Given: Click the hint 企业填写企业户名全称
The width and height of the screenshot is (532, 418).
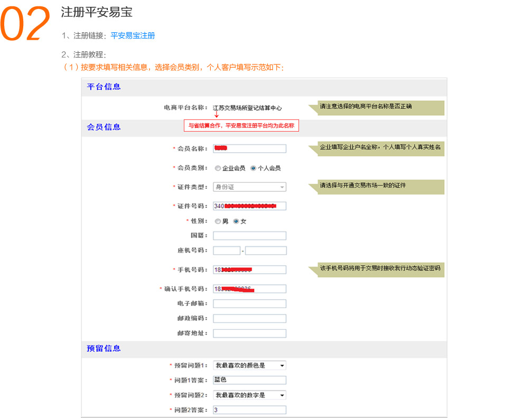Looking at the screenshot, I should (376, 148).
